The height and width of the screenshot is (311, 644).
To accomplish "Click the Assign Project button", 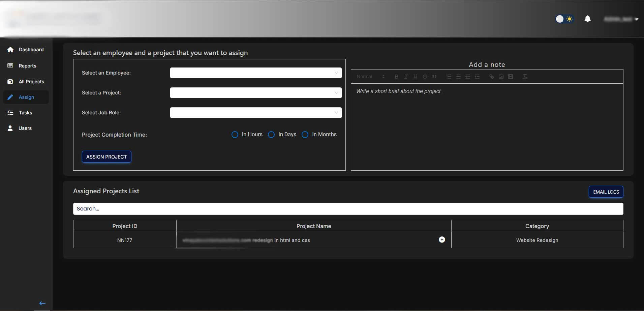I will [x=106, y=157].
